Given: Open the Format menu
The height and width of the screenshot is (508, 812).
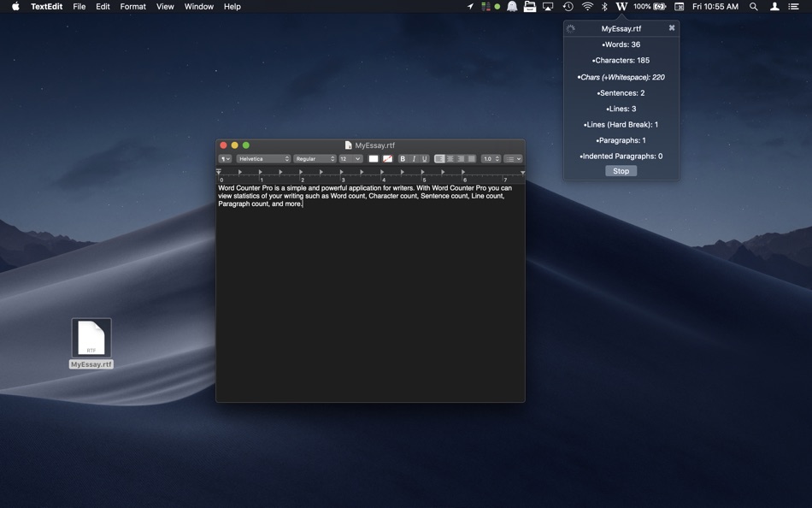Looking at the screenshot, I should [132, 6].
